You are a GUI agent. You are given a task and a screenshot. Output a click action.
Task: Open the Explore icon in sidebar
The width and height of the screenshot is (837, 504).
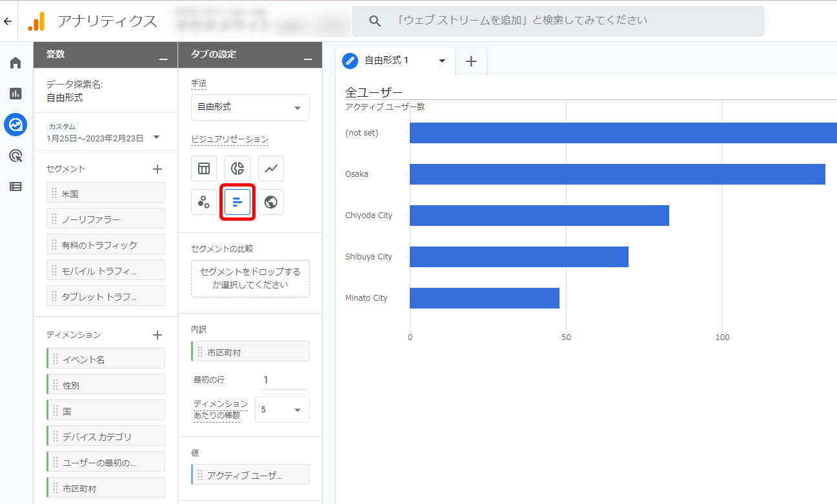(x=15, y=125)
